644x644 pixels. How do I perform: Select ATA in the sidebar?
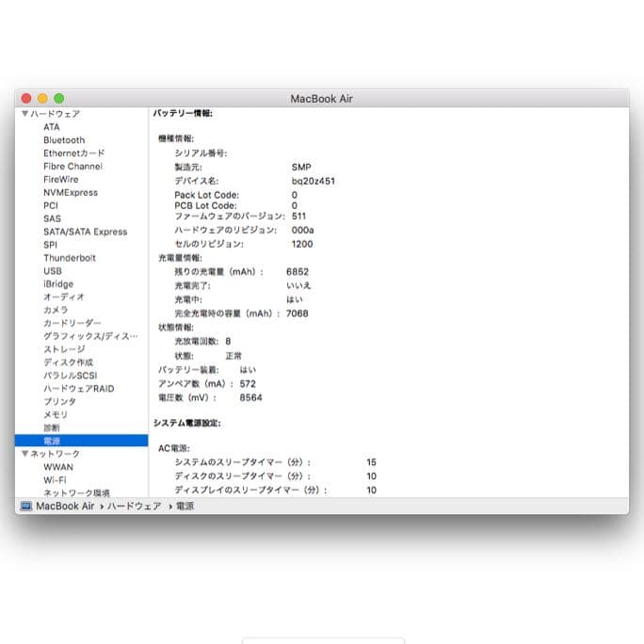click(x=52, y=127)
